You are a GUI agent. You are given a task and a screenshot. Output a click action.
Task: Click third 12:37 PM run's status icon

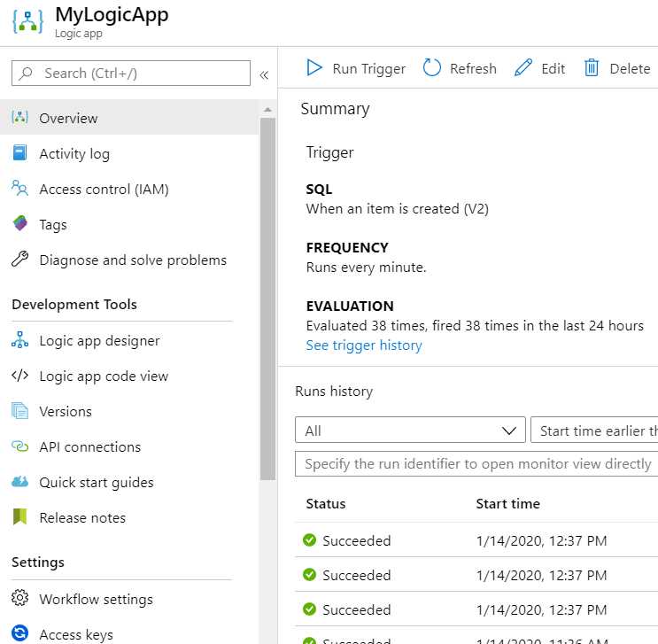click(310, 609)
